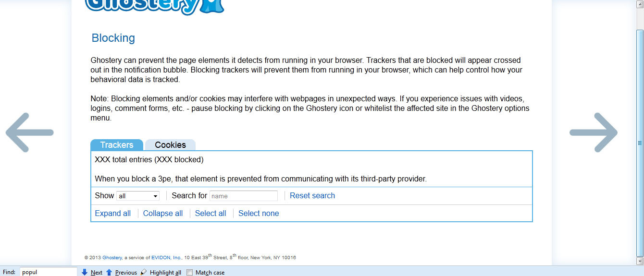The image size is (644, 276).
Task: Focus the Search for name field
Action: point(244,196)
